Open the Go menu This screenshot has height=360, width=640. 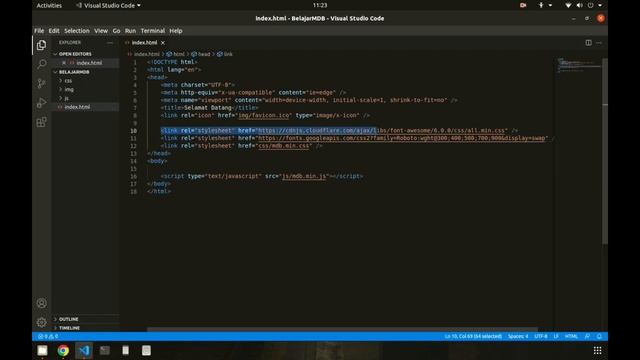[116, 31]
